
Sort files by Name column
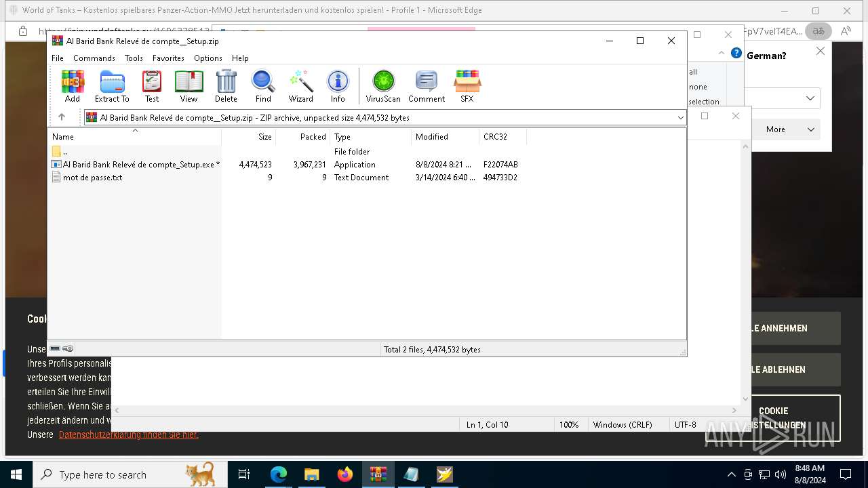134,137
